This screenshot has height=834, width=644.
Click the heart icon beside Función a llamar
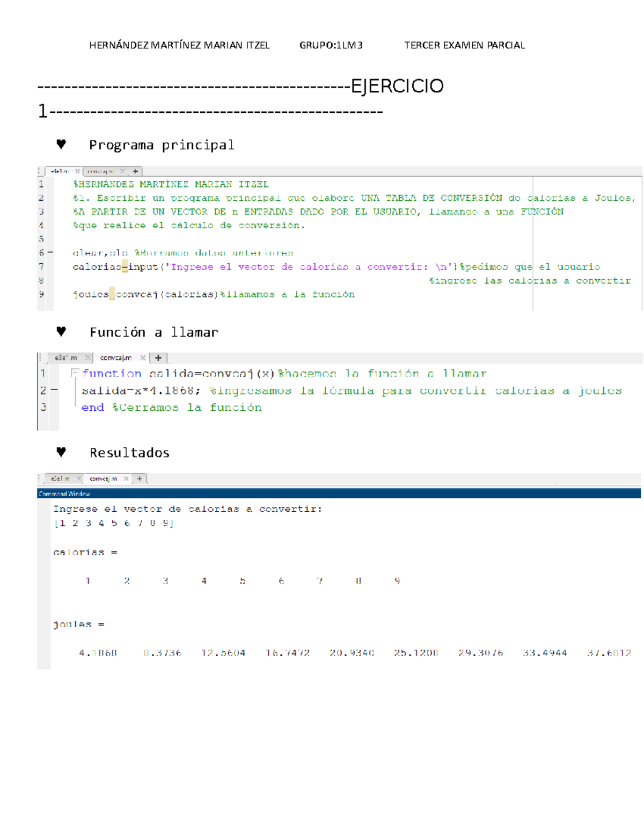click(62, 331)
